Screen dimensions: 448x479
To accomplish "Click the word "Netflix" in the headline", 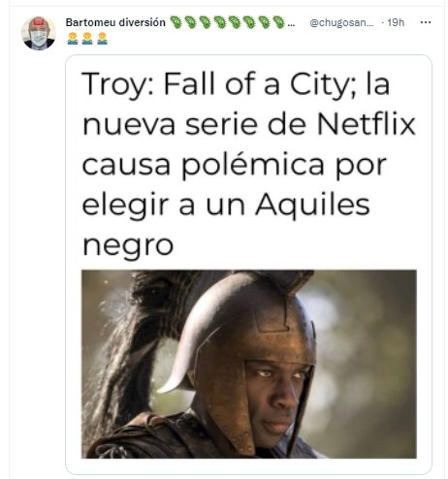I will click(367, 124).
